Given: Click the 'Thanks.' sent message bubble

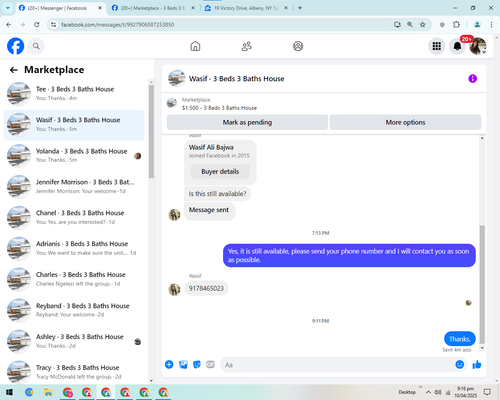Looking at the screenshot, I should tap(460, 339).
